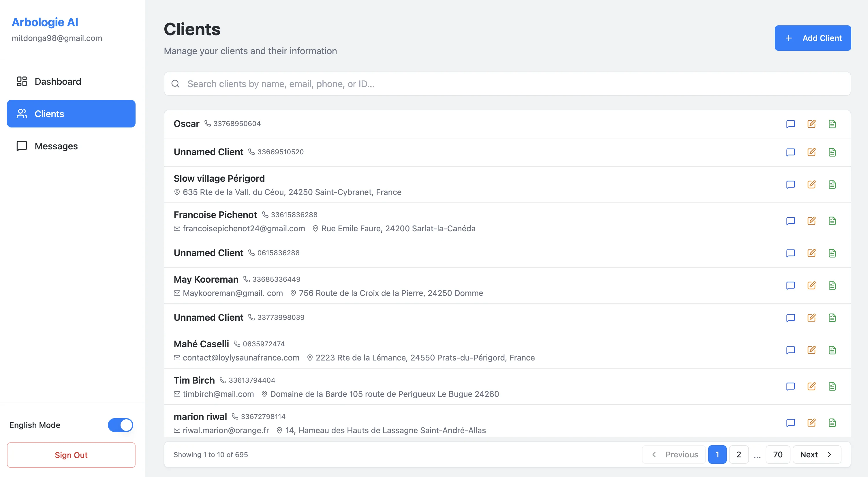868x477 pixels.
Task: Edit the Slow village Périgord client
Action: (x=811, y=185)
